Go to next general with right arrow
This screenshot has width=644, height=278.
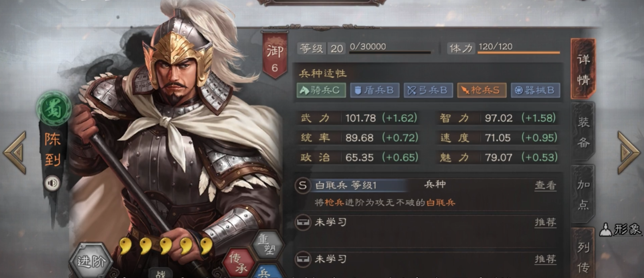pyautogui.click(x=629, y=153)
